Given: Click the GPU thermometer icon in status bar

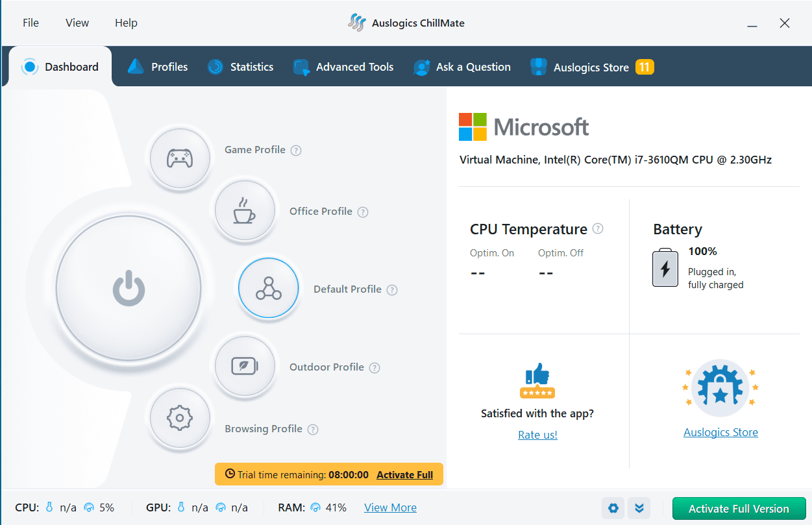Looking at the screenshot, I should (182, 507).
